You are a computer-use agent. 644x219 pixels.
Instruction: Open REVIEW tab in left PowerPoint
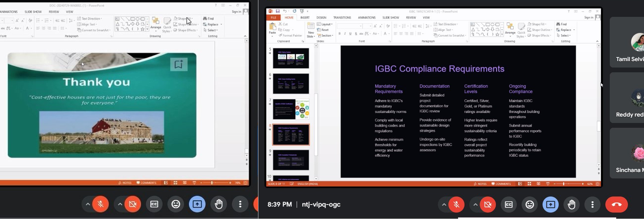tap(54, 12)
